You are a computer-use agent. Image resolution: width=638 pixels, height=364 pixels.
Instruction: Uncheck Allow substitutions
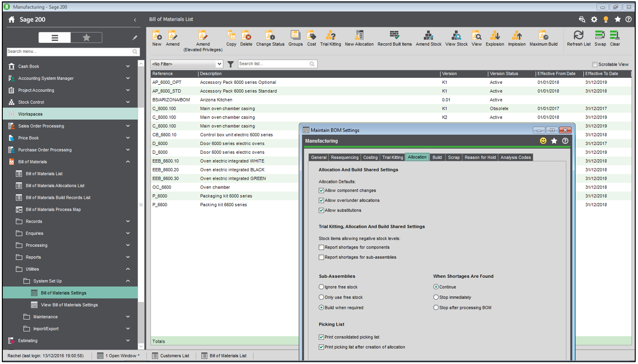click(321, 210)
